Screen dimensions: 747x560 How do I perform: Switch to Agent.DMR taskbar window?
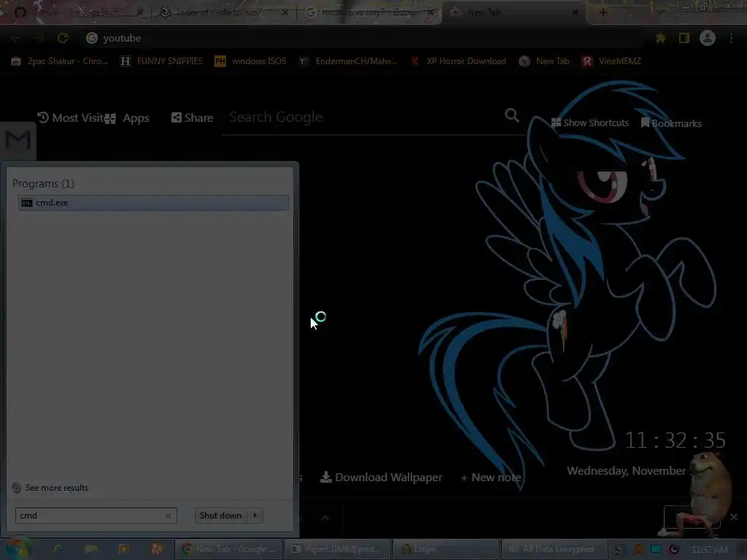pyautogui.click(x=337, y=549)
